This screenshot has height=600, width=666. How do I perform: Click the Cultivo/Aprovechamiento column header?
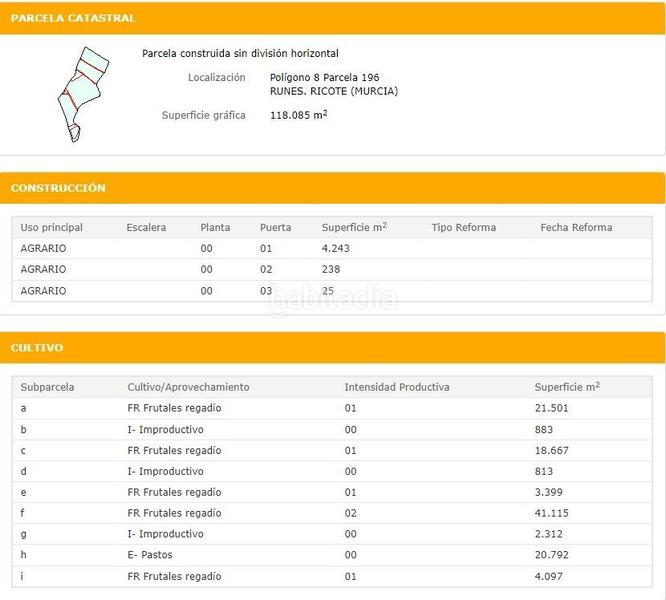(188, 387)
